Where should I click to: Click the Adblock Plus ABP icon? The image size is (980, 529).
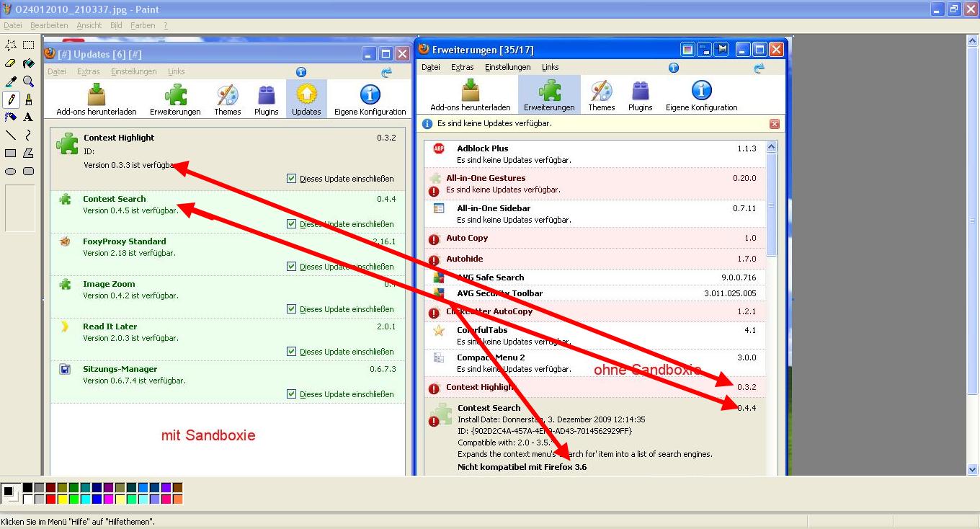(x=439, y=148)
